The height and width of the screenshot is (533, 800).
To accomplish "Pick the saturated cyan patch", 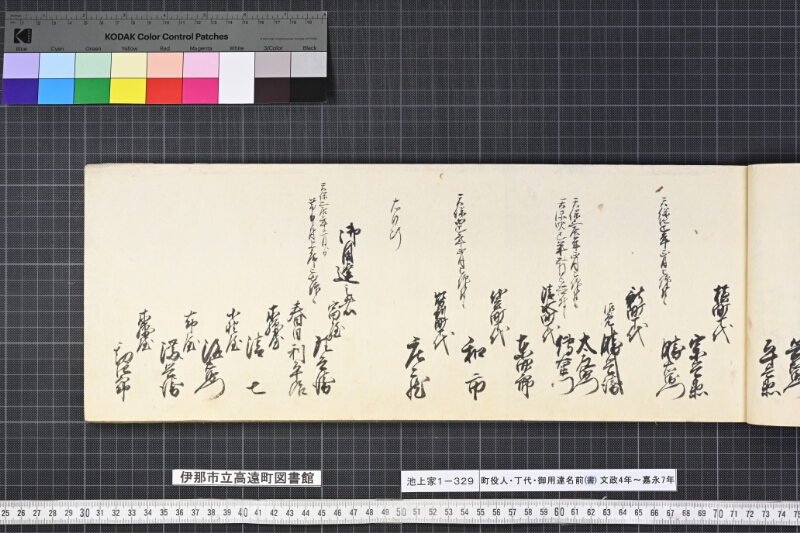I will [x=56, y=91].
